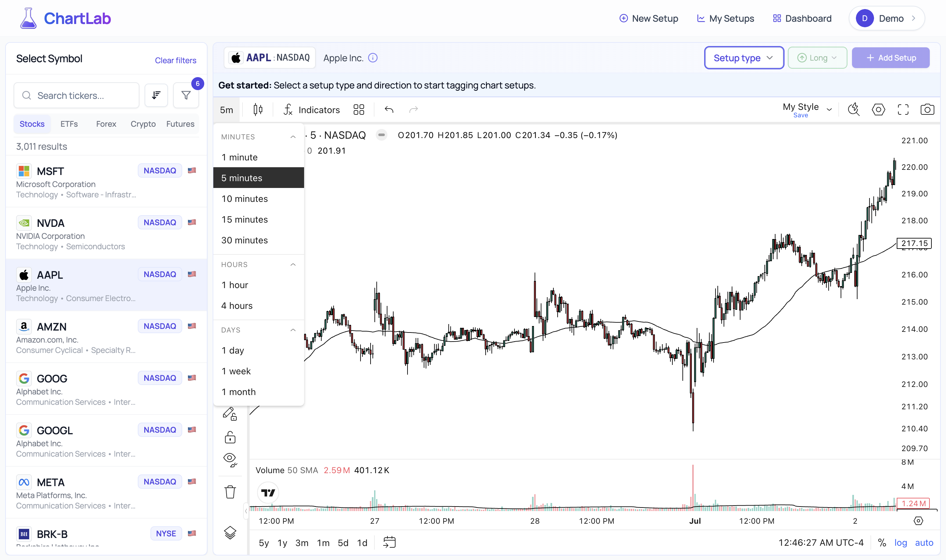
Task: Choose 1 minute interval
Action: click(x=259, y=157)
